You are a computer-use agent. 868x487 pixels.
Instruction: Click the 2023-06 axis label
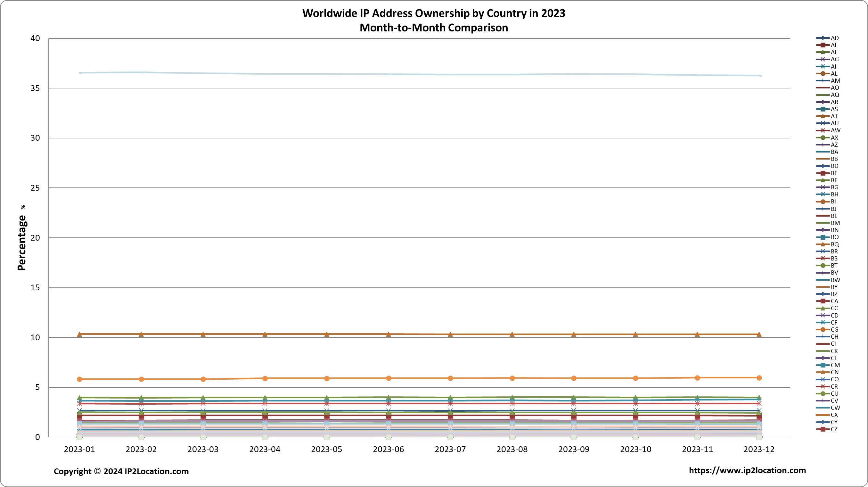[x=389, y=449]
